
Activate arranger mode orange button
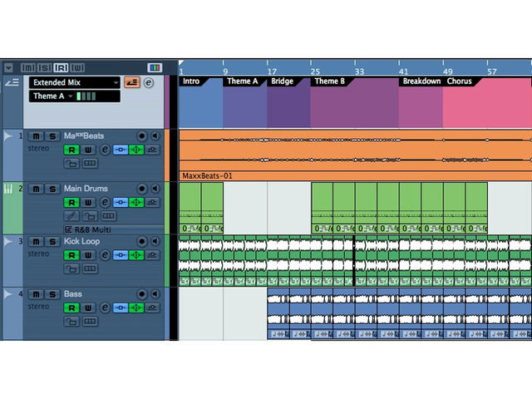(x=131, y=82)
